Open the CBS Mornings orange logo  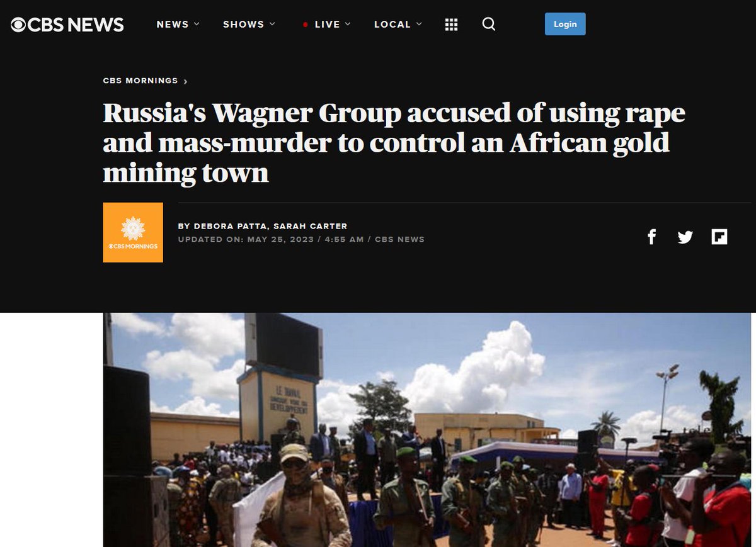click(x=133, y=232)
